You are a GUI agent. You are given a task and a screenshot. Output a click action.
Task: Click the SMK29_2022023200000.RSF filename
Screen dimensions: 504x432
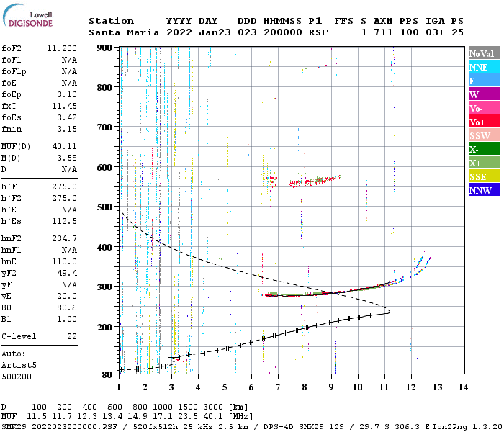pos(60,426)
